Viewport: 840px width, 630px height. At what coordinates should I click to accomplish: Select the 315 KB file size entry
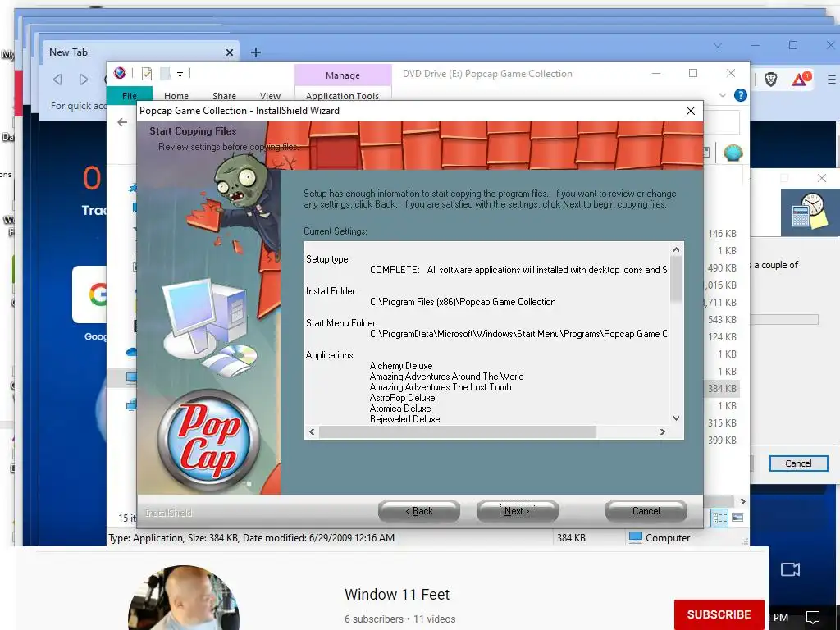point(722,423)
